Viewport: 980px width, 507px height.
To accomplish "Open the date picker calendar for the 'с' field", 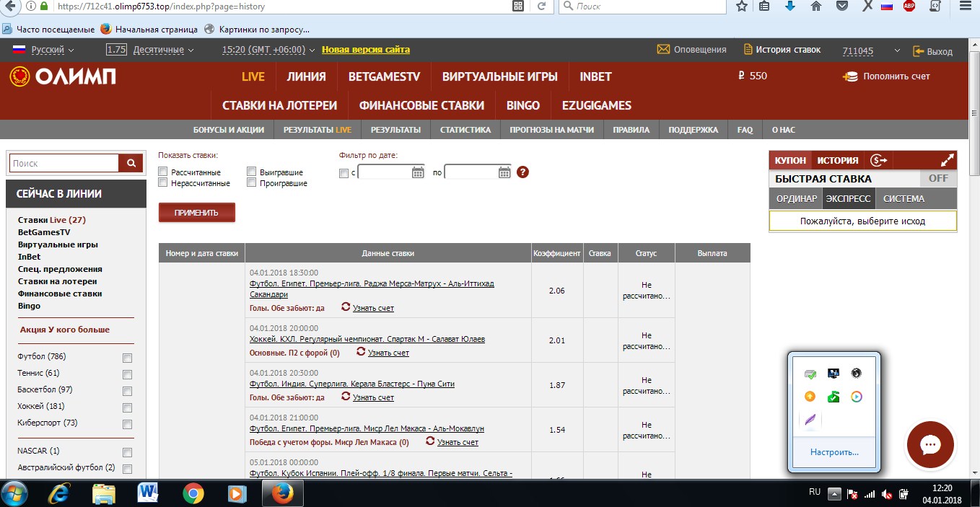I will pos(418,172).
